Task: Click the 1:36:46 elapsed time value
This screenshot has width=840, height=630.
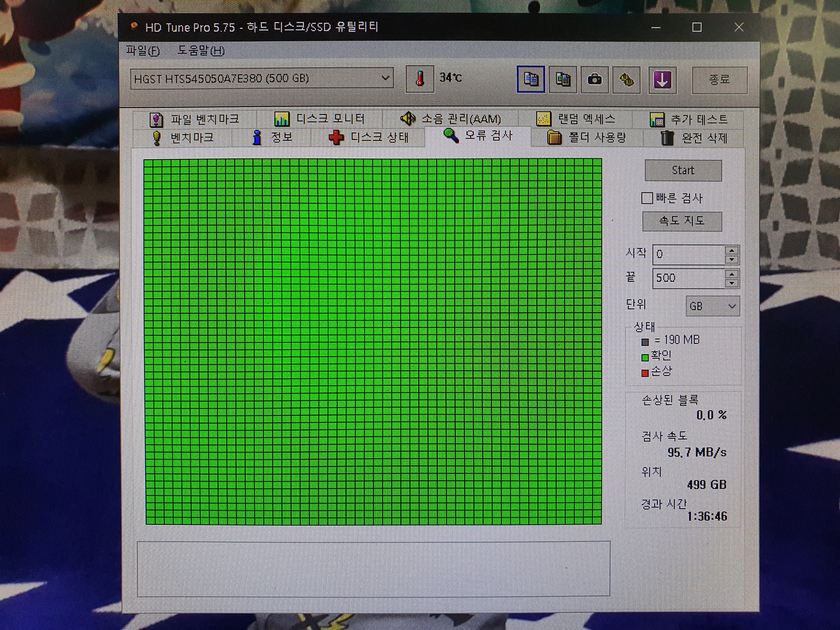Action: (x=707, y=516)
